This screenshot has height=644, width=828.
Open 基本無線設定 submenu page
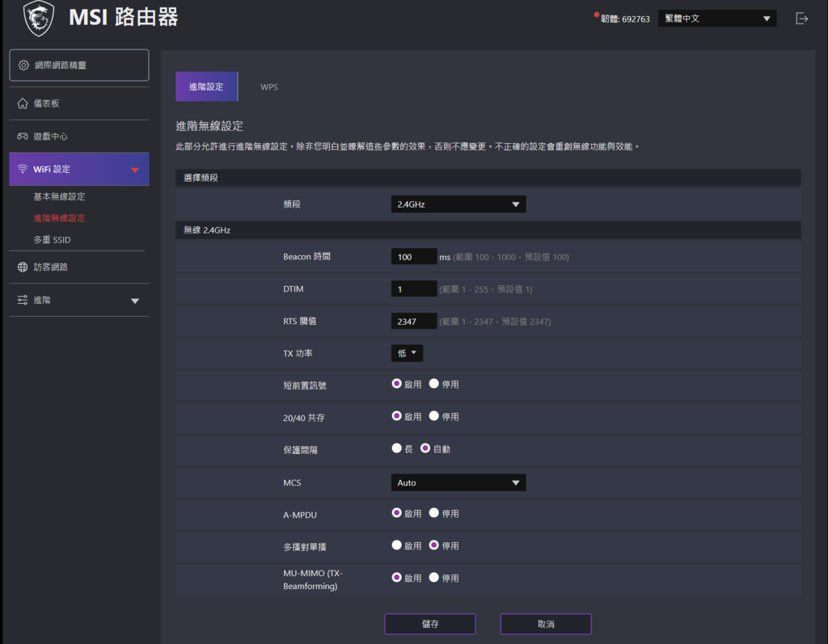pyautogui.click(x=59, y=196)
